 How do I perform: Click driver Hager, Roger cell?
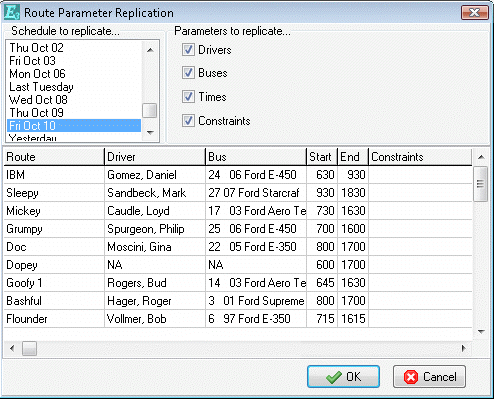click(x=155, y=301)
